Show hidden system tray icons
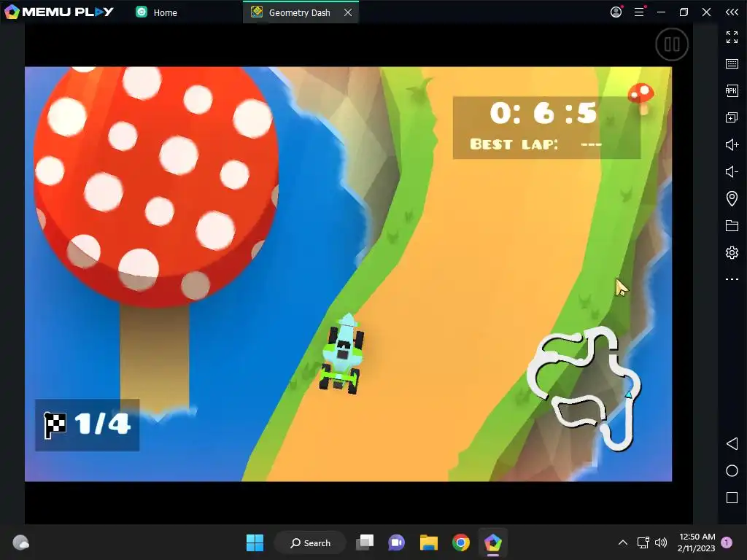This screenshot has height=560, width=747. click(623, 542)
